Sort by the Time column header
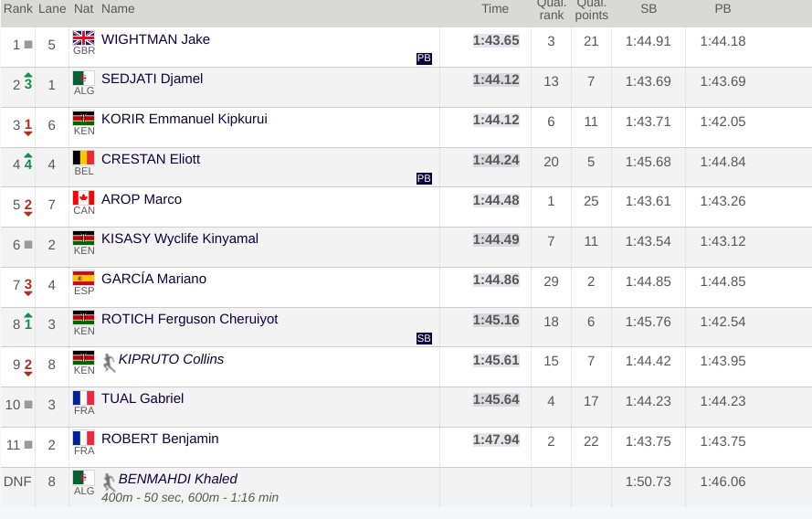Image resolution: width=812 pixels, height=519 pixels. click(494, 9)
